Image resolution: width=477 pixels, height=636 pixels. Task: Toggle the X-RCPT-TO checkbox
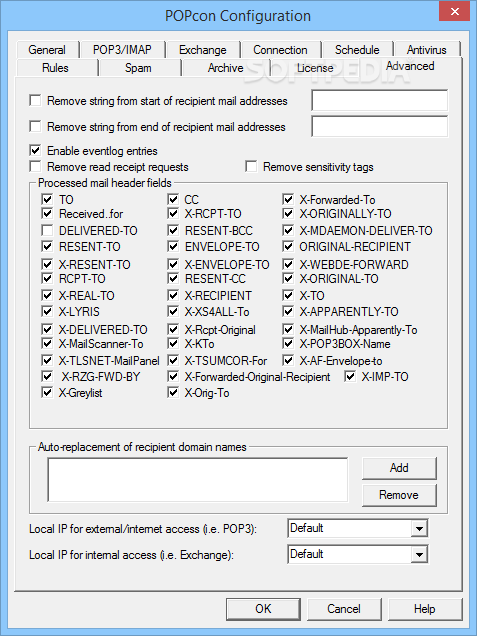coord(173,213)
